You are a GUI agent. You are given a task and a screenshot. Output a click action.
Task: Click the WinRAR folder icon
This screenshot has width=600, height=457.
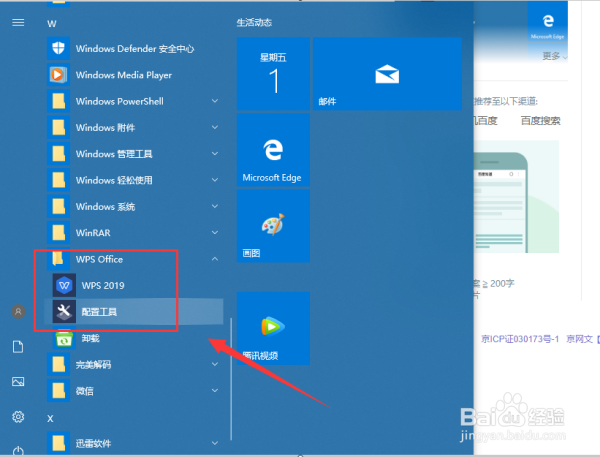(x=59, y=233)
